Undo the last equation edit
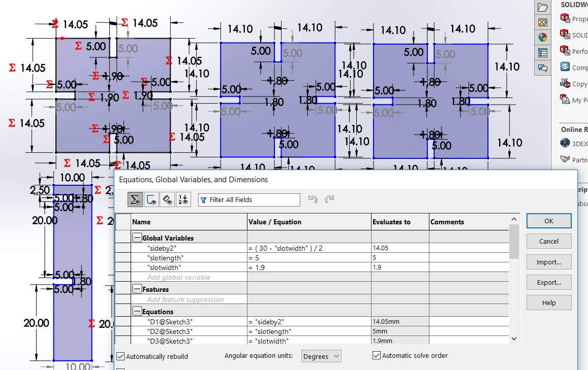The image size is (588, 370). (x=313, y=199)
